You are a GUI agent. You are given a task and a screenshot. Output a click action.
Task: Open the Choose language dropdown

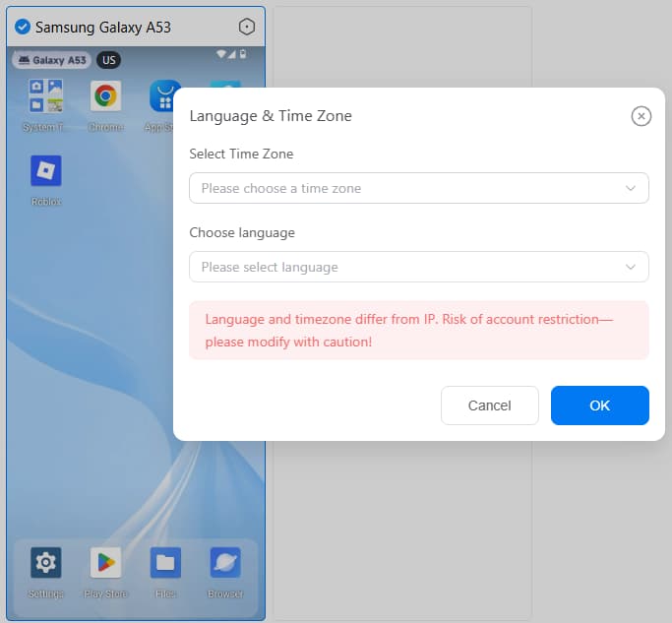418,267
